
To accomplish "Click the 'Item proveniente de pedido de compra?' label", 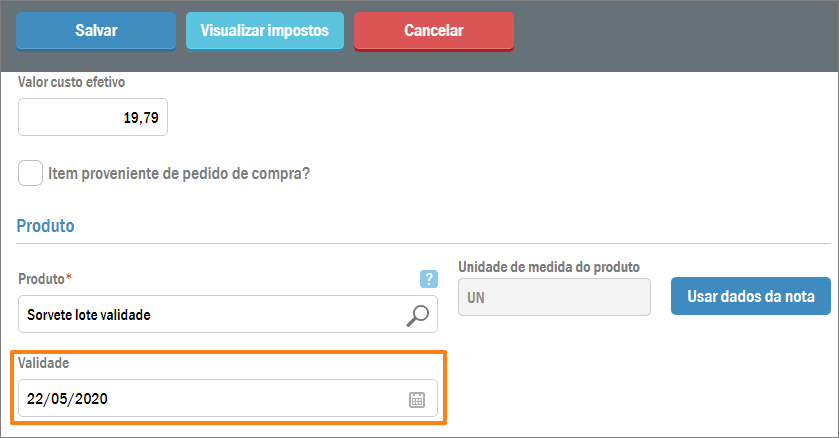I will coord(179,173).
